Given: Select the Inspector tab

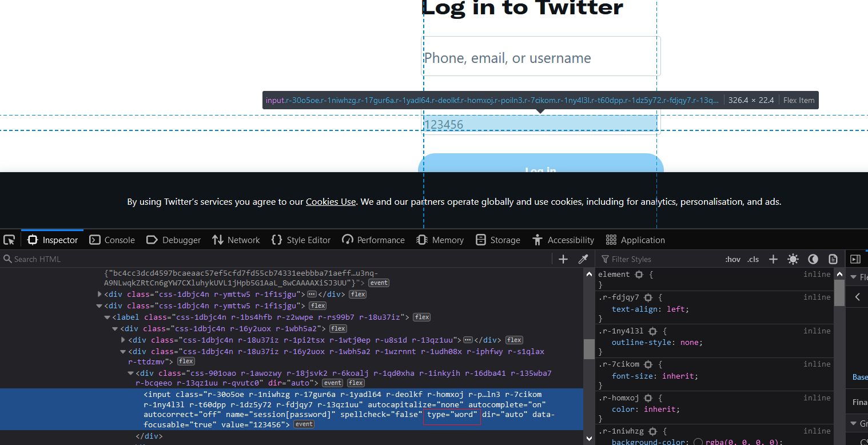Looking at the screenshot, I should pyautogui.click(x=53, y=240).
